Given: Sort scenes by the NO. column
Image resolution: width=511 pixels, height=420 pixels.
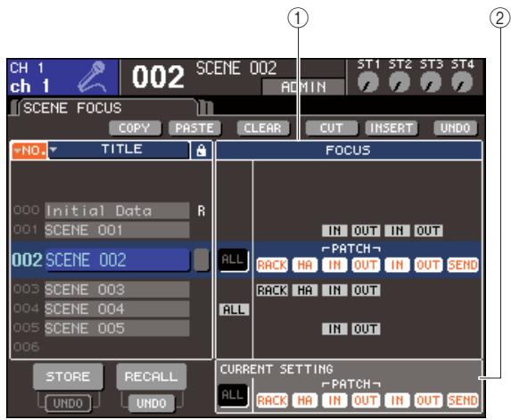Looking at the screenshot, I should click(29, 150).
